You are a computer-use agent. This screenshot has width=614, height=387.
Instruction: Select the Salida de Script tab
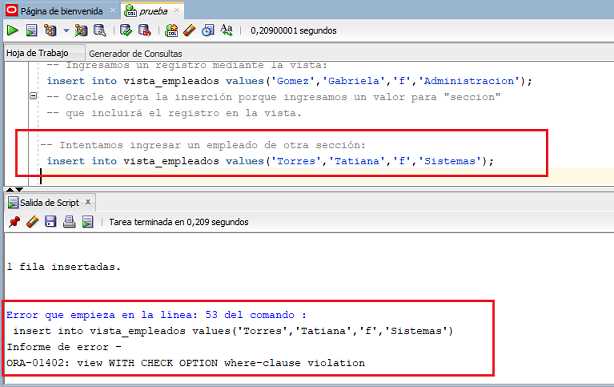pyautogui.click(x=49, y=203)
